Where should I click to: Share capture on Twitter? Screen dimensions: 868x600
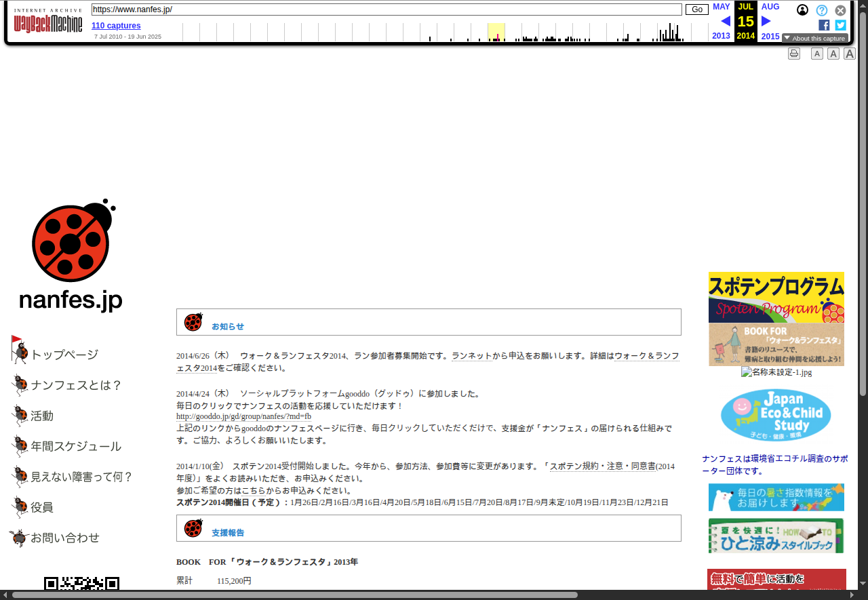(840, 25)
